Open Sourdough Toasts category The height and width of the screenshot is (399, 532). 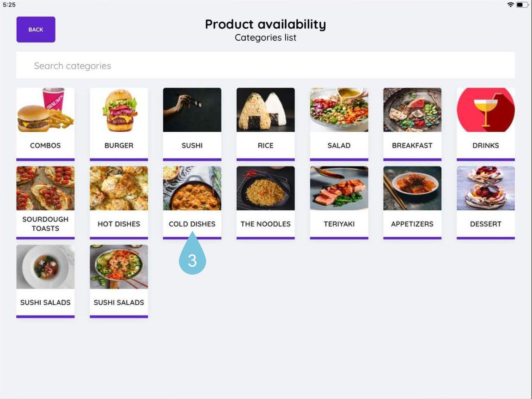tap(45, 203)
